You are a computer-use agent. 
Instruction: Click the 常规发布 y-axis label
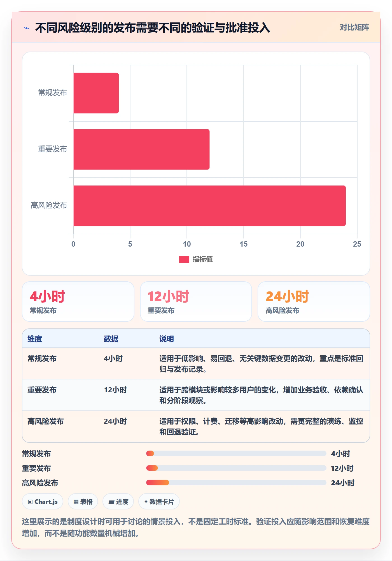52,93
